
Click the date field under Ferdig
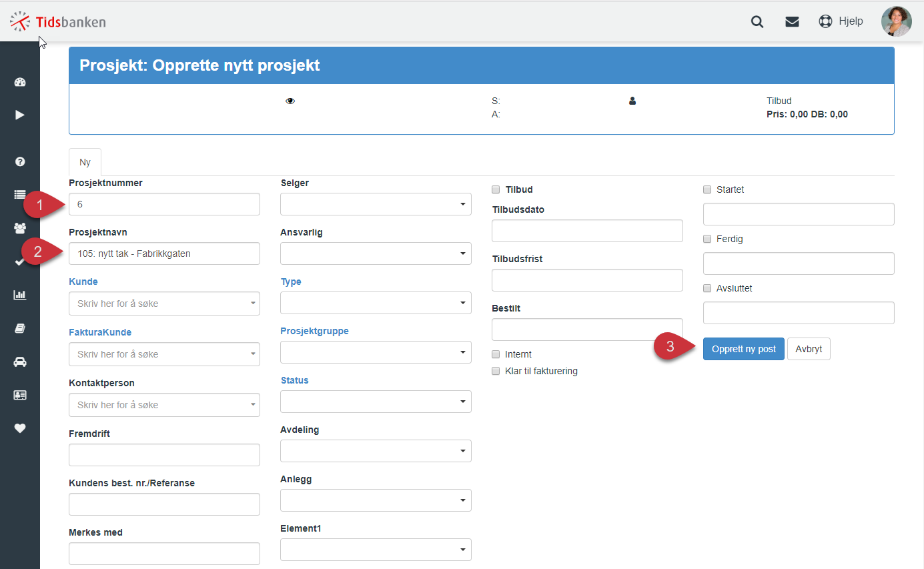point(799,263)
